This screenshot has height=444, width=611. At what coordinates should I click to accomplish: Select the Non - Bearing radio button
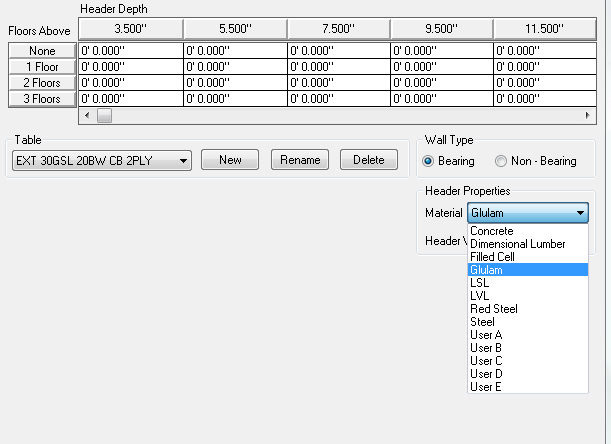502,161
